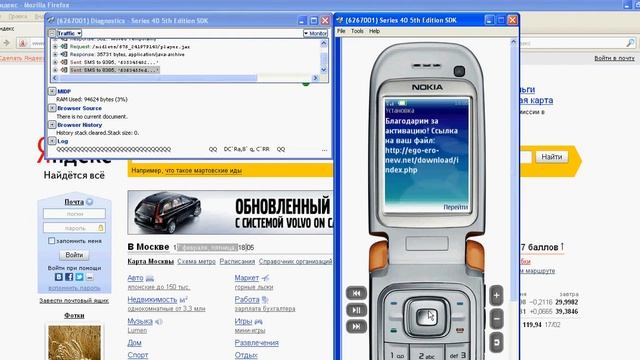Open the Карта Москвы link

click(151, 261)
